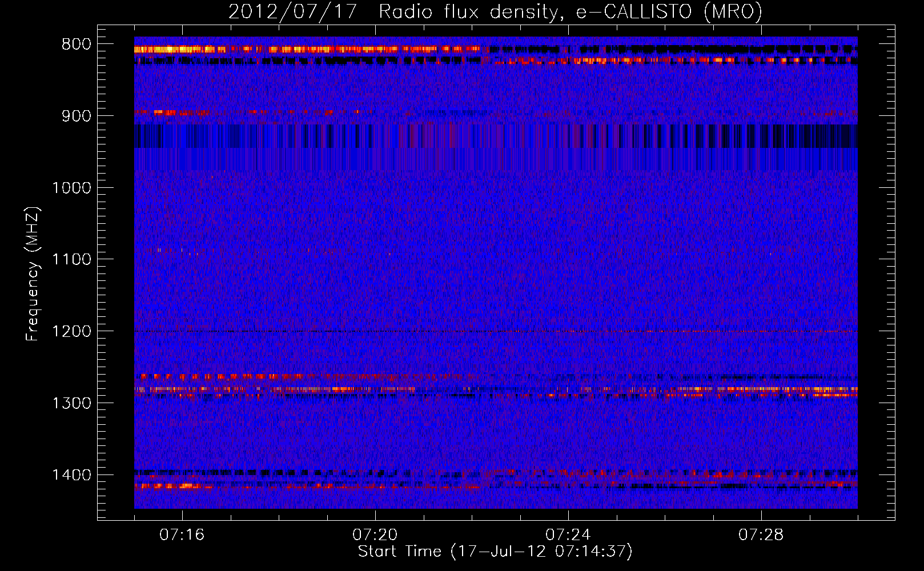Image resolution: width=924 pixels, height=571 pixels.
Task: Click the 07:24 time tick label
Action: tap(568, 535)
